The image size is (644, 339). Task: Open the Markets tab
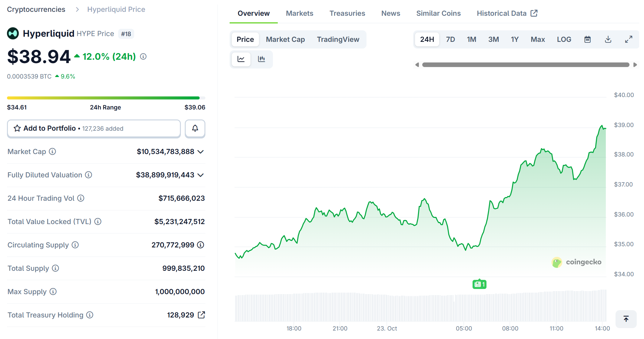click(299, 13)
